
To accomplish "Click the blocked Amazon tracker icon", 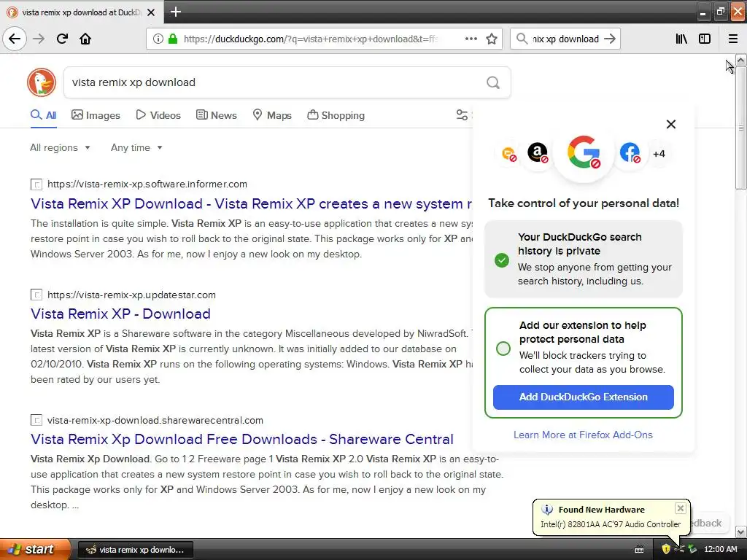I will coord(538,153).
